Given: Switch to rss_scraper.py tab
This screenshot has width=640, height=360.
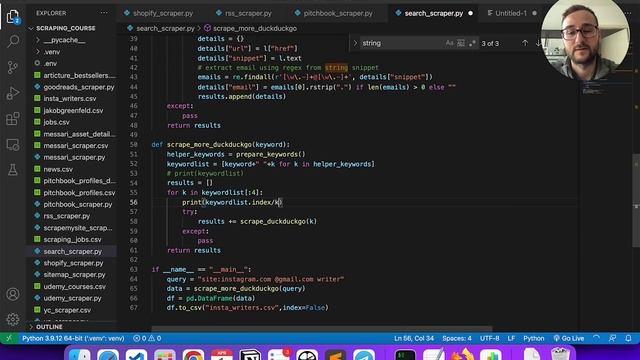Looking at the screenshot, I should click(x=244, y=13).
